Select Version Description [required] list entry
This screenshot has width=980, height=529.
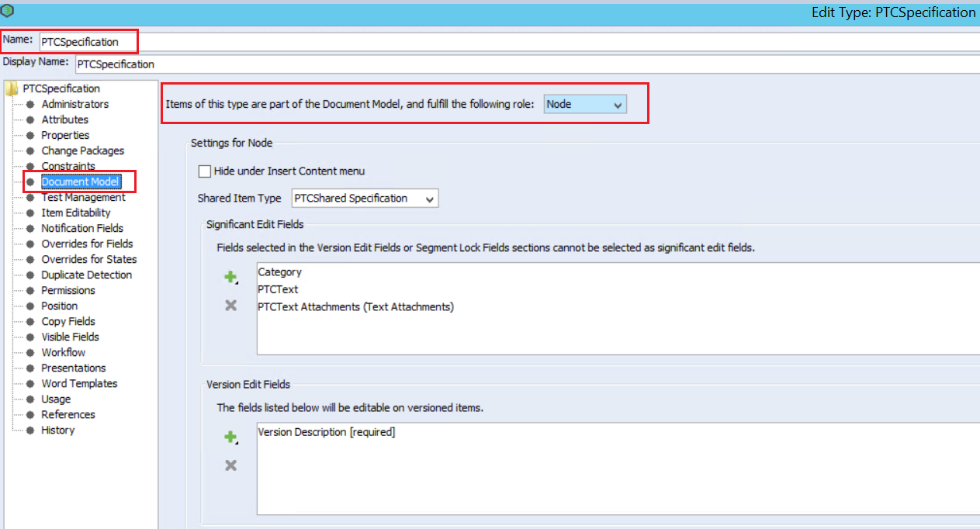(326, 432)
